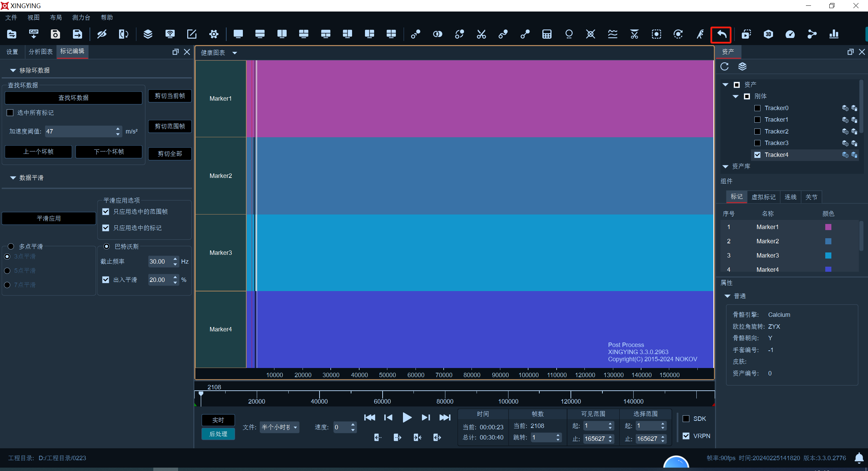Click the calculator grid icon in toolbar
Image resolution: width=868 pixels, height=471 pixels.
pyautogui.click(x=547, y=34)
